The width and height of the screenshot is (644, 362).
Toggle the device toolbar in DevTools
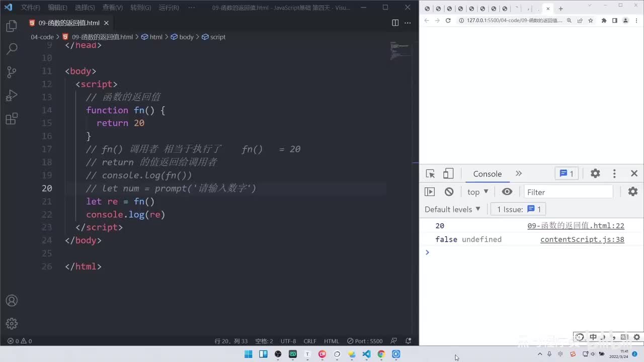tap(448, 173)
